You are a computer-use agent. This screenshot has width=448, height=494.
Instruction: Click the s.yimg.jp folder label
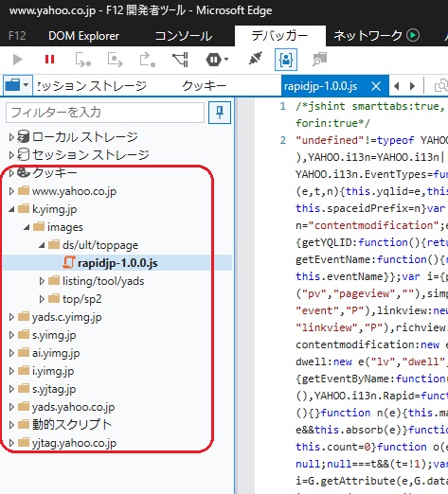tap(54, 335)
